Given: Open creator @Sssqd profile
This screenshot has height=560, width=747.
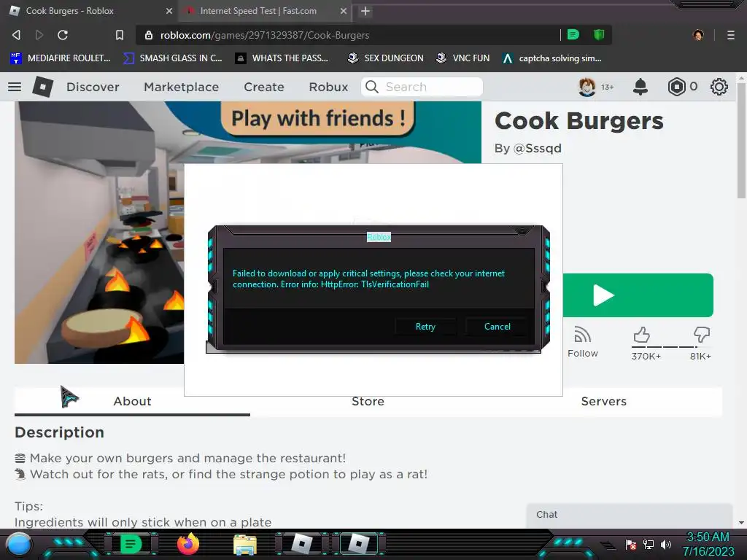Looking at the screenshot, I should [x=538, y=148].
